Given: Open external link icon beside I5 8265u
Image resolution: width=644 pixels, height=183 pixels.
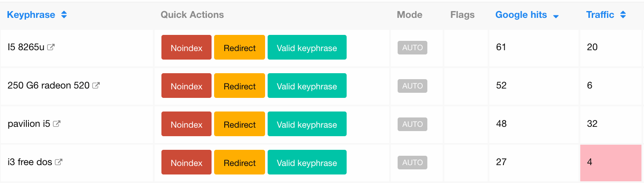Looking at the screenshot, I should point(51,47).
